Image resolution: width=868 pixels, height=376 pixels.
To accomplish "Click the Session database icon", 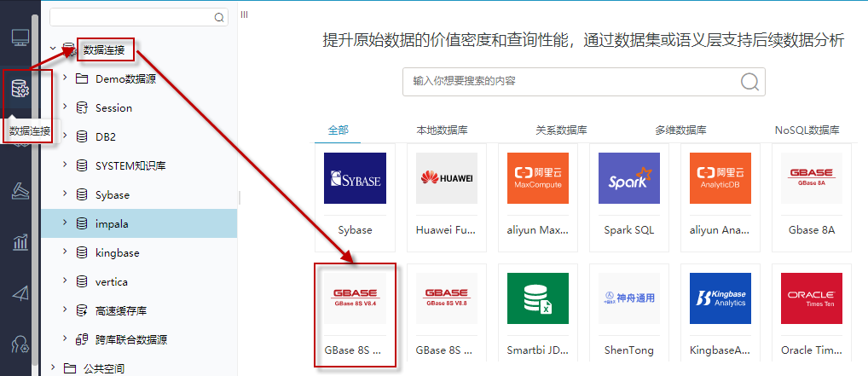I will [82, 107].
